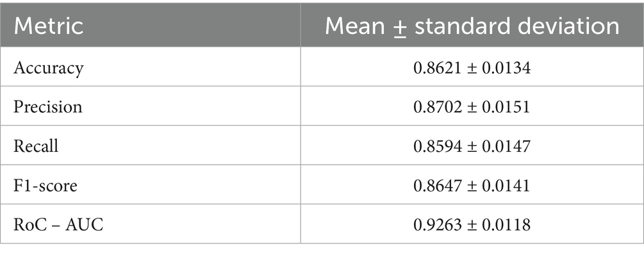The image size is (644, 255).
Task: Click the F1-score value 0.8647 ± 0.0141
Action: click(472, 186)
